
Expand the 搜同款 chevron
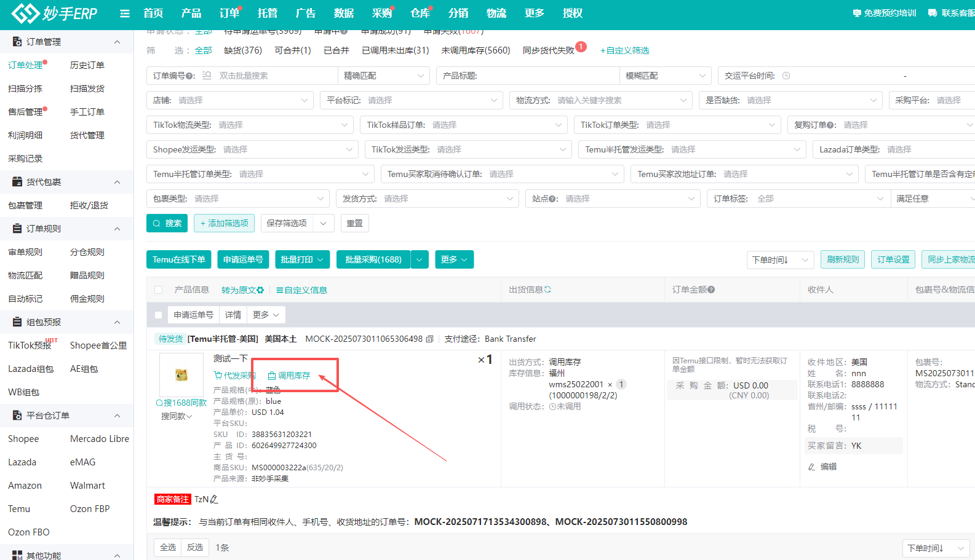pyautogui.click(x=189, y=416)
